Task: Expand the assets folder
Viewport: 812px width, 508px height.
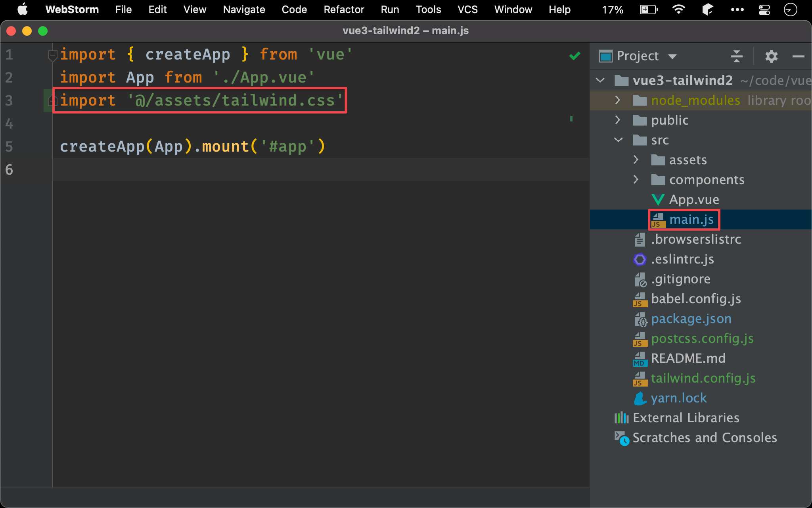Action: [636, 160]
